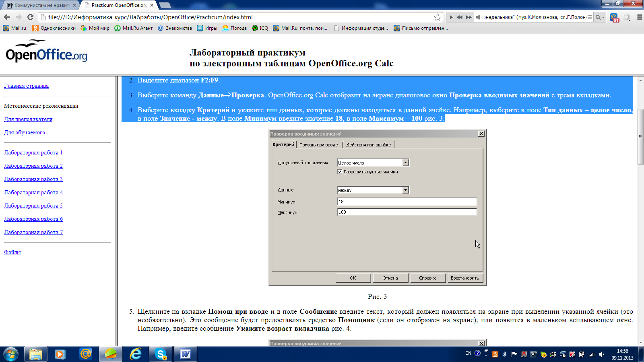
Task: Open Лабораторная работа 5
Action: tap(33, 206)
